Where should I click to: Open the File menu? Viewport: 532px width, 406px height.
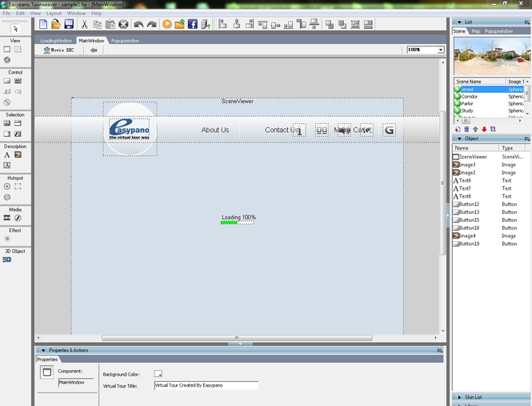point(6,14)
